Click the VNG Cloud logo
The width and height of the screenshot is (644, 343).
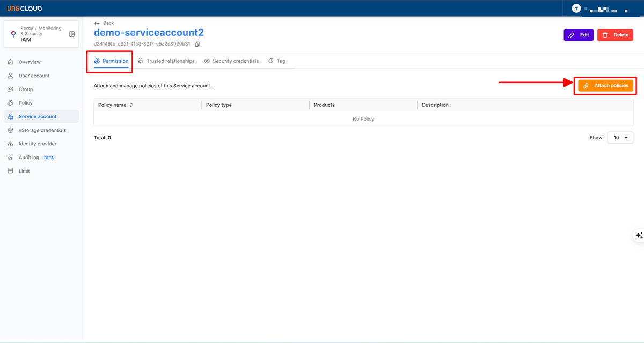click(x=24, y=9)
